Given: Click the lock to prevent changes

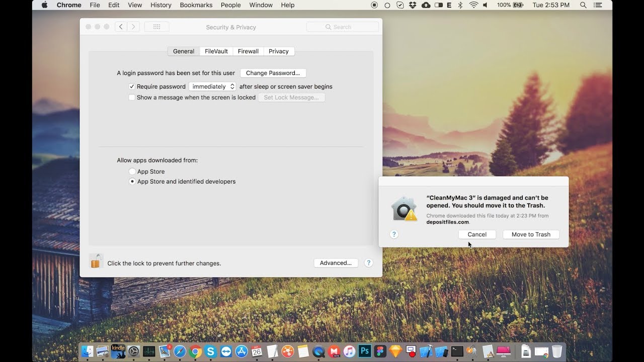Looking at the screenshot, I should [96, 261].
